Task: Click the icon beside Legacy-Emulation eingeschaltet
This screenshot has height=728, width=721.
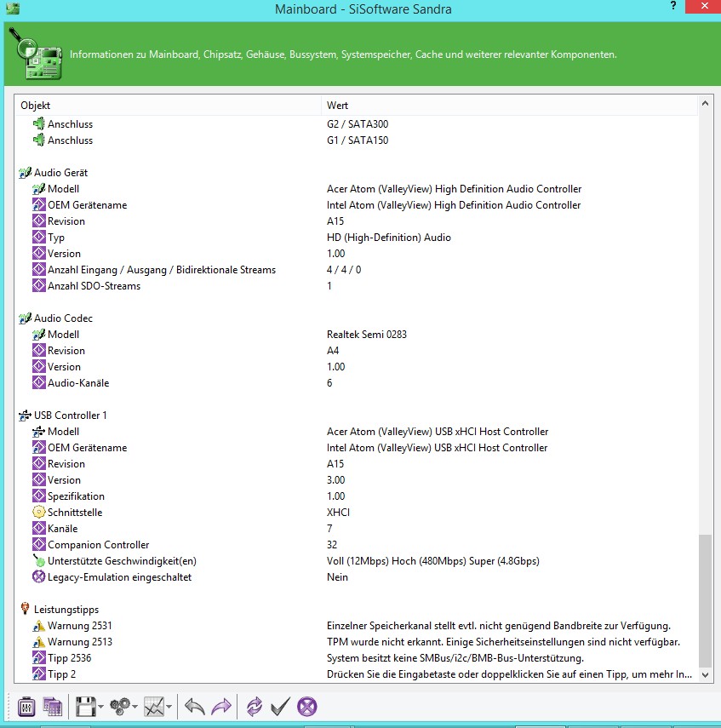Action: 39,577
